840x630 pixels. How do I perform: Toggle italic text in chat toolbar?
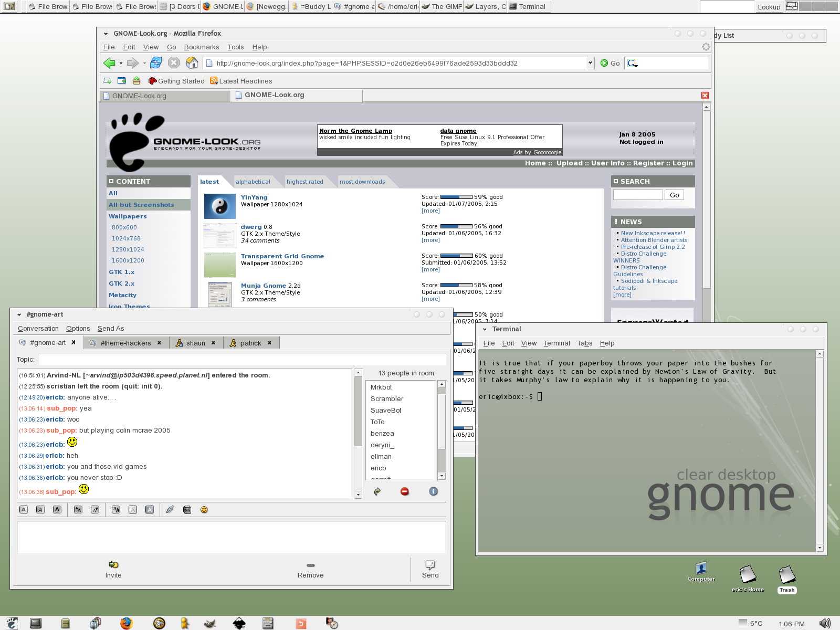click(x=40, y=510)
